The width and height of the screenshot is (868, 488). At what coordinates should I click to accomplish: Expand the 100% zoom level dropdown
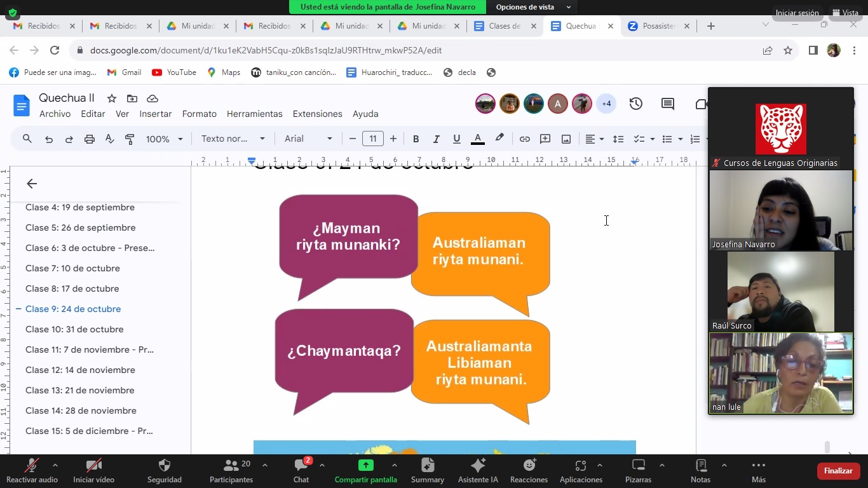click(x=164, y=139)
